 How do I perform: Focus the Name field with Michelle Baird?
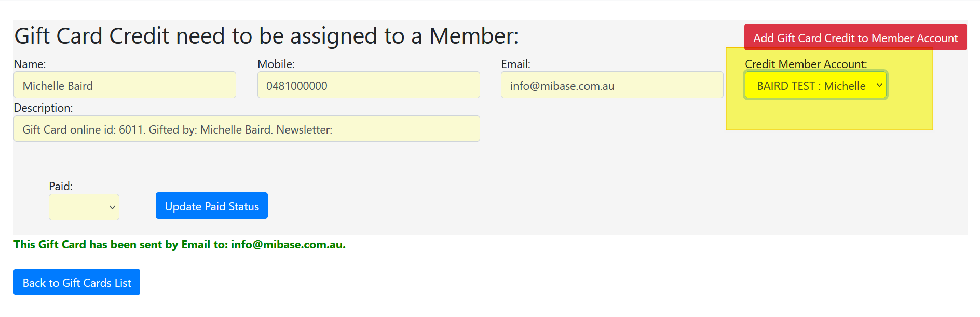pos(125,85)
